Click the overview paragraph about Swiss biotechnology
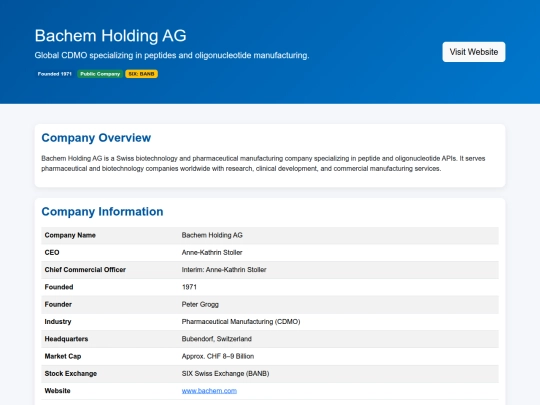This screenshot has width=540, height=405. (263, 164)
